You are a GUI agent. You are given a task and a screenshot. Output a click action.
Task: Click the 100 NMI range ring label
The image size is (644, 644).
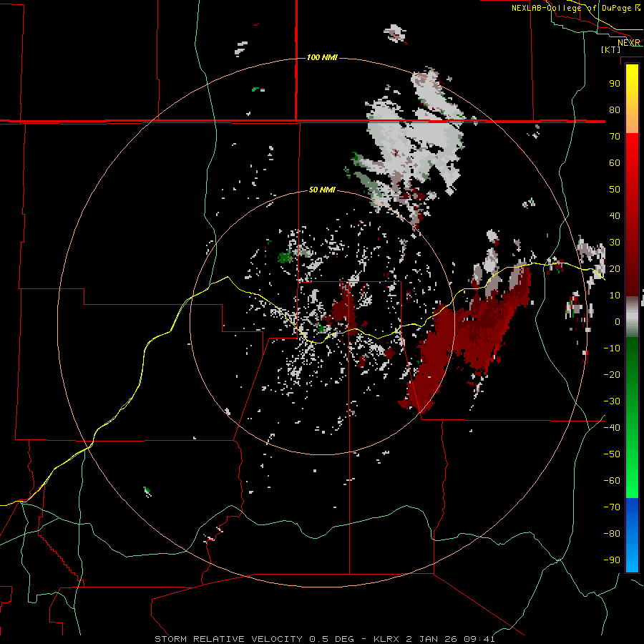[322, 57]
